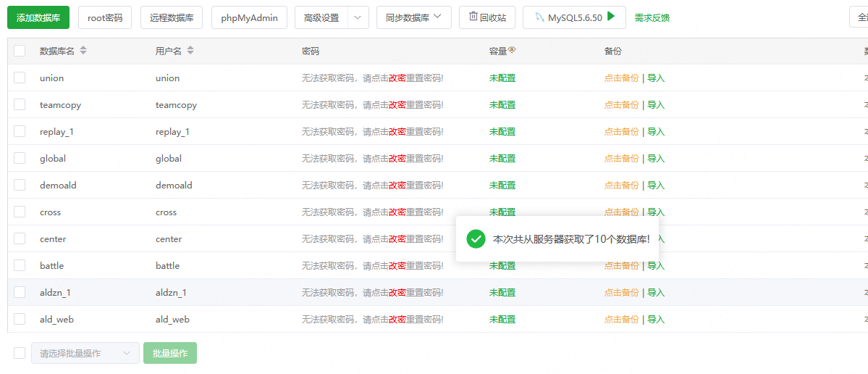The height and width of the screenshot is (374, 868).
Task: Click the 备份 column header
Action: [612, 51]
